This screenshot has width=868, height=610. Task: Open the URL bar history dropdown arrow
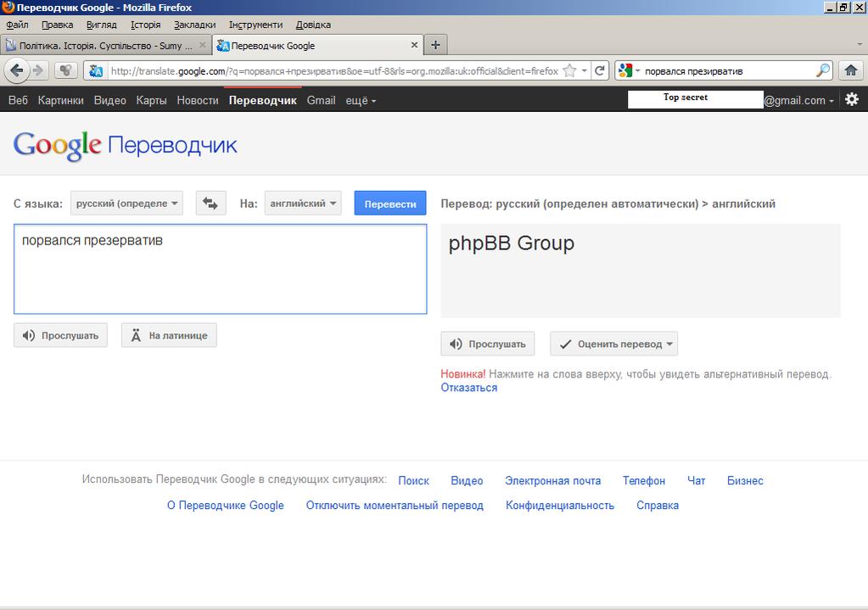point(584,71)
